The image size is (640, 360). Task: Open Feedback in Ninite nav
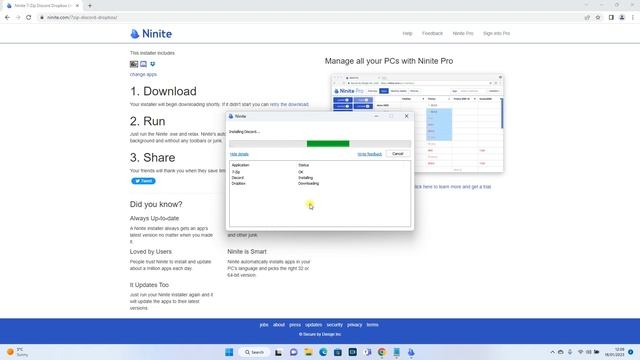point(432,33)
